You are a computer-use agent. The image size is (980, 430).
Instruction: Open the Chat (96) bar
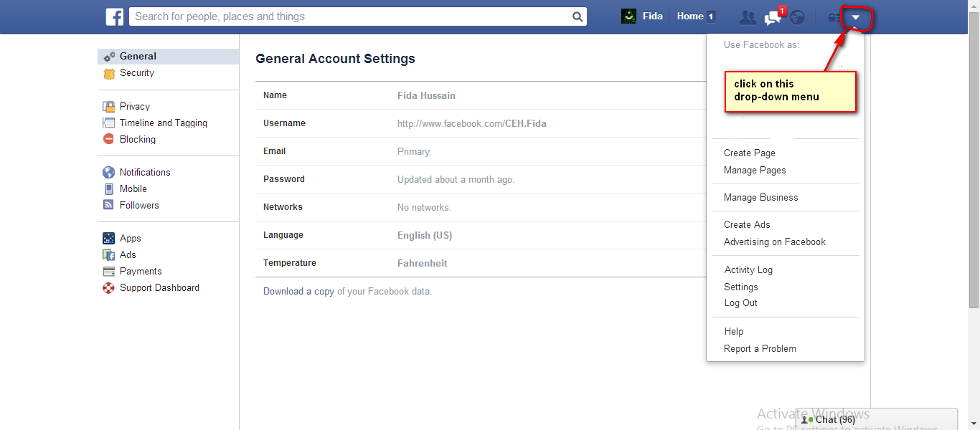(877, 419)
